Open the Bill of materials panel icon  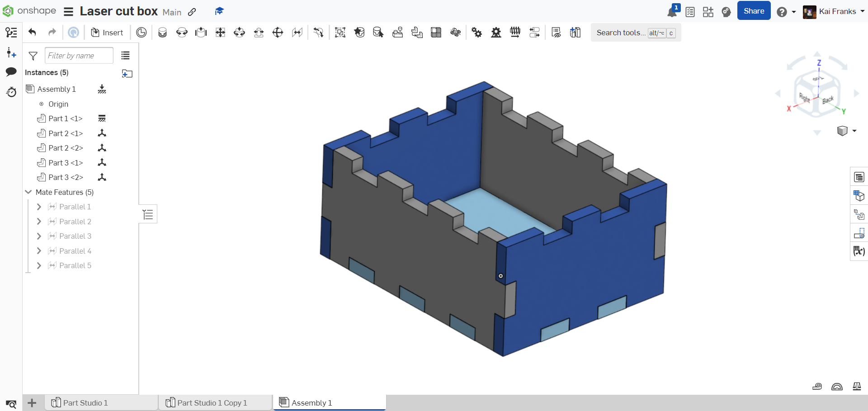(859, 177)
